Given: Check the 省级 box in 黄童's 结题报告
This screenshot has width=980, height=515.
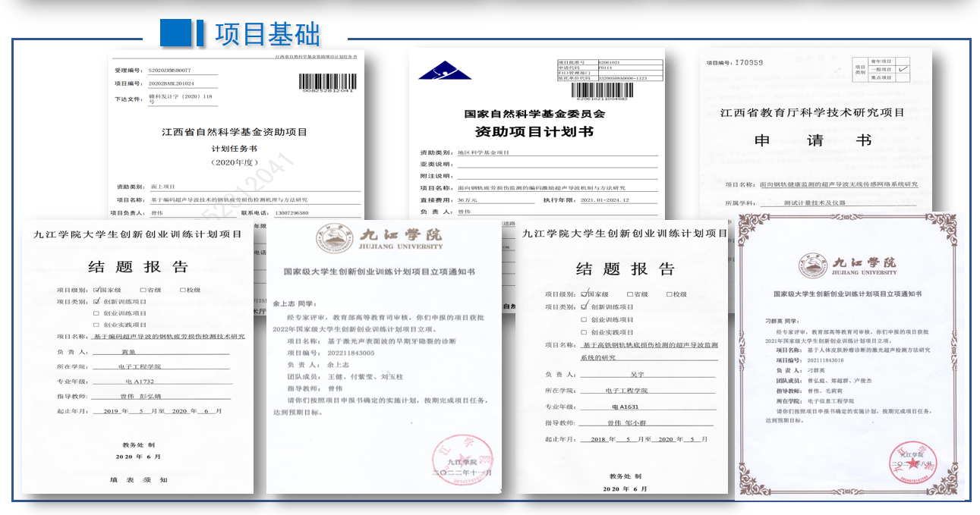Looking at the screenshot, I should (141, 290).
